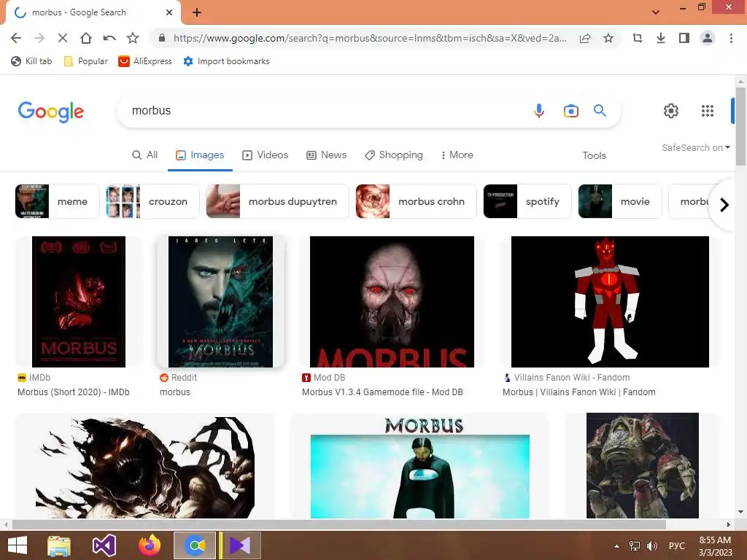Select the Images tab
Viewport: 747px width, 560px height.
(200, 155)
